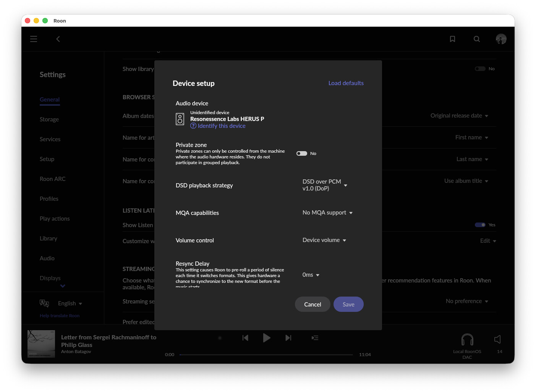This screenshot has height=392, width=536.
Task: Open the Local RoonOS DAC zone
Action: [x=467, y=346]
